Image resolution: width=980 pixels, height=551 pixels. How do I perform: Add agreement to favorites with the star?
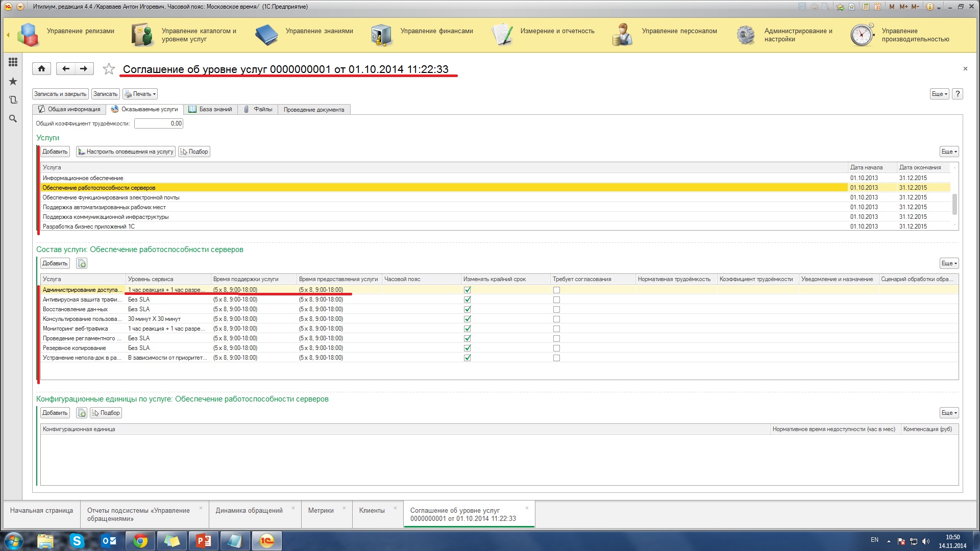[x=109, y=69]
